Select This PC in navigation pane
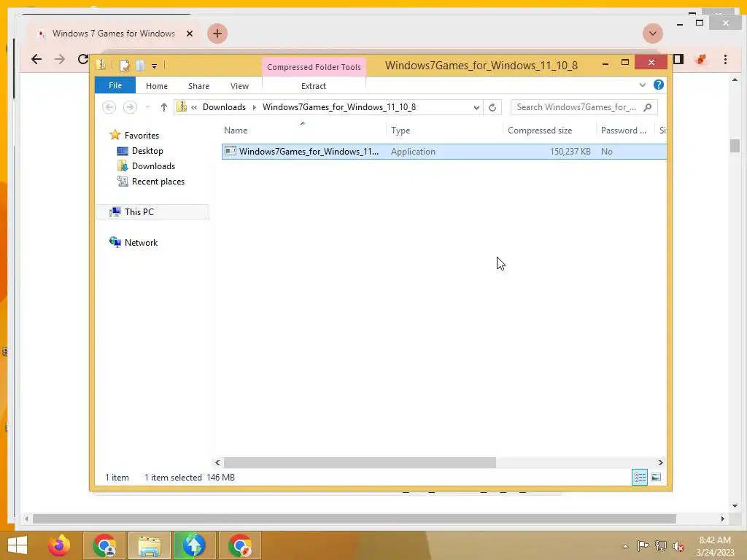 152,212
